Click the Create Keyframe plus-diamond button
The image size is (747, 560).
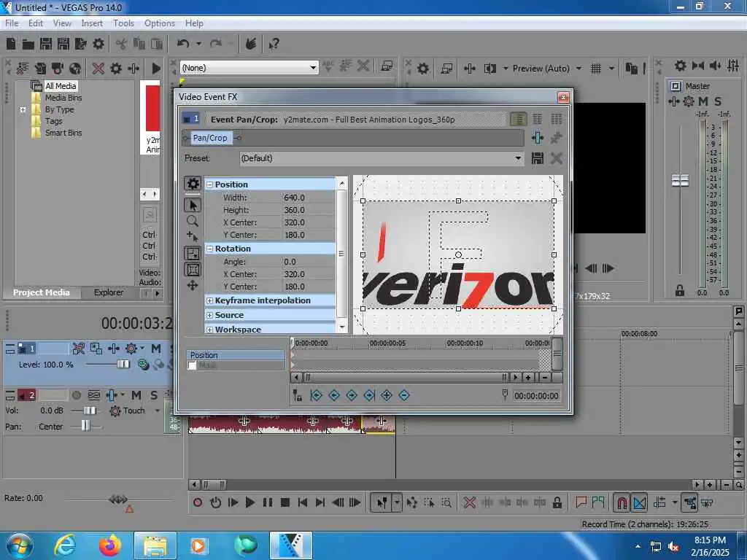[387, 395]
